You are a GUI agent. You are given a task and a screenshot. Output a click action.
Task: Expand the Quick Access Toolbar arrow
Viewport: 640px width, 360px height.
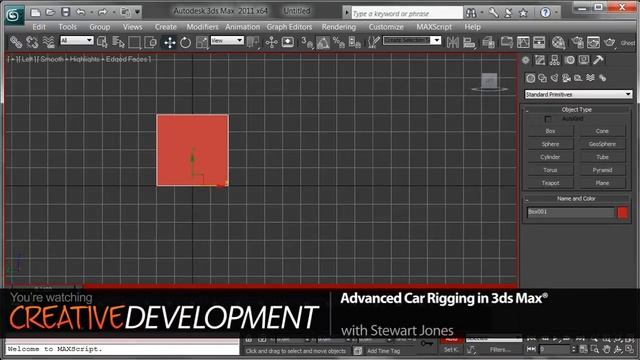point(138,12)
